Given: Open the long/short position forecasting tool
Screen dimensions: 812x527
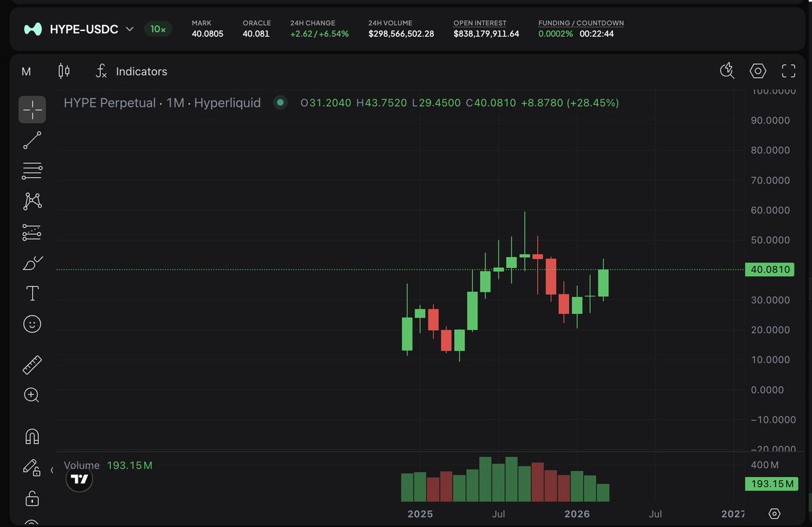Looking at the screenshot, I should 32,232.
